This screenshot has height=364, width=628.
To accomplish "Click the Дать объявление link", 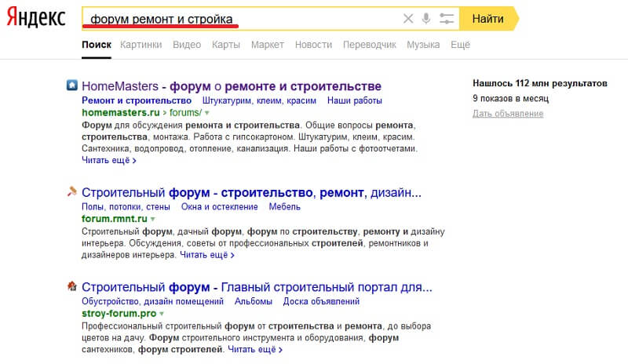I will coord(508,114).
